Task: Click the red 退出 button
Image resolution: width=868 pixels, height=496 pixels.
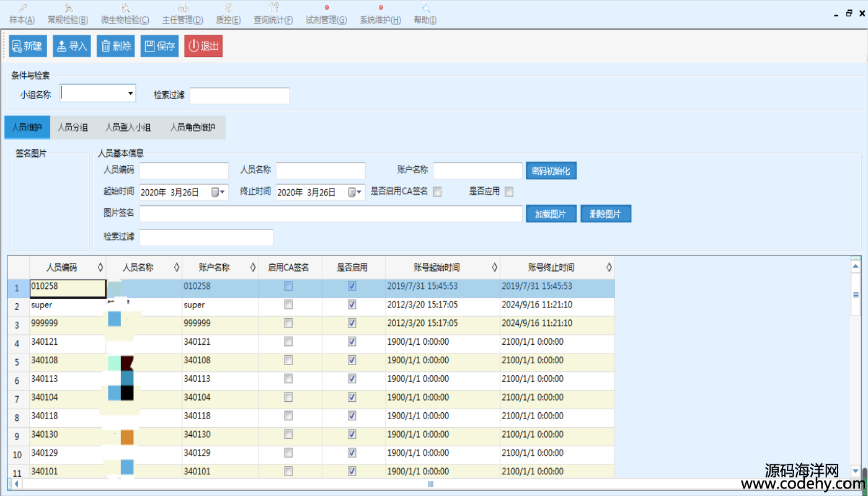Action: [203, 46]
